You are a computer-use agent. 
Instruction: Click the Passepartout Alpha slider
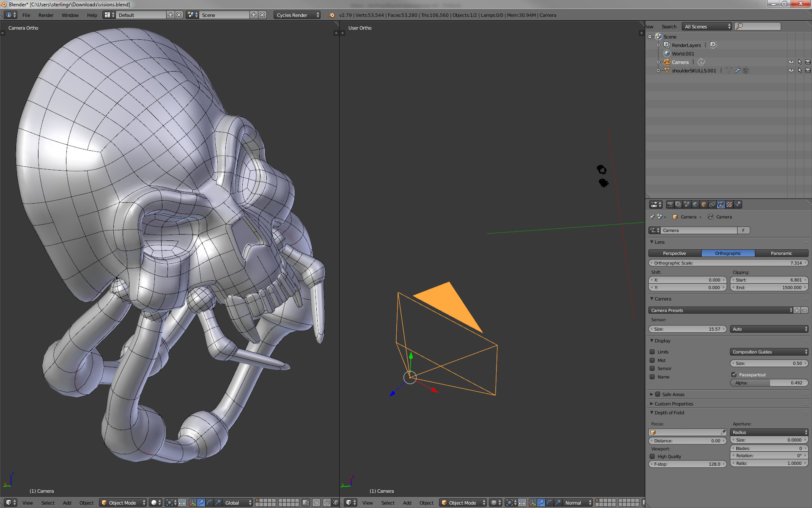tap(769, 383)
